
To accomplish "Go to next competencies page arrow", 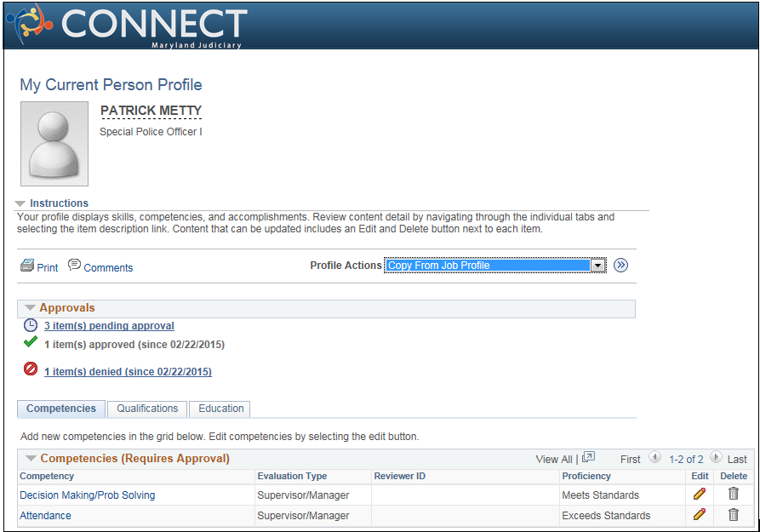I will [716, 457].
